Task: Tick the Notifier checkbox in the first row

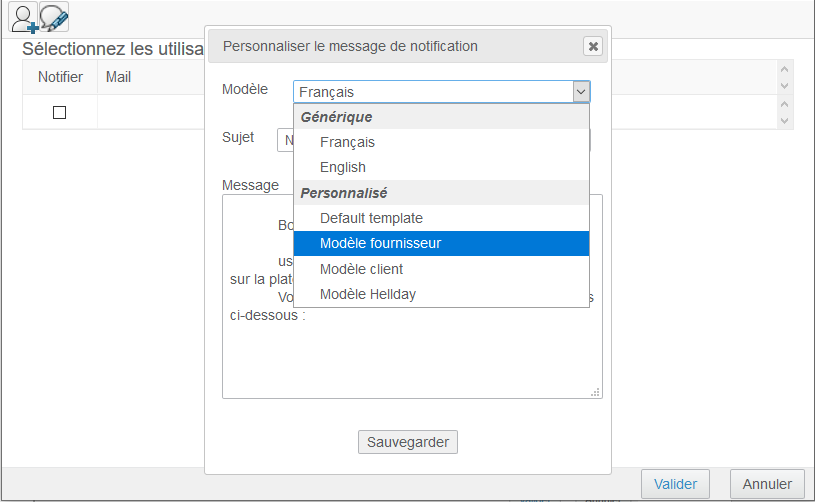Action: click(x=59, y=113)
